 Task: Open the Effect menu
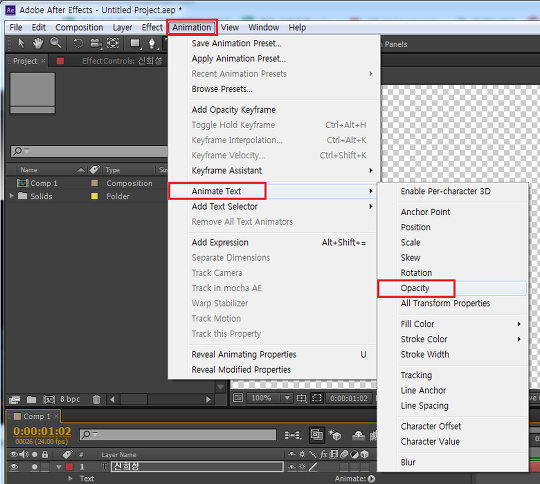152,27
